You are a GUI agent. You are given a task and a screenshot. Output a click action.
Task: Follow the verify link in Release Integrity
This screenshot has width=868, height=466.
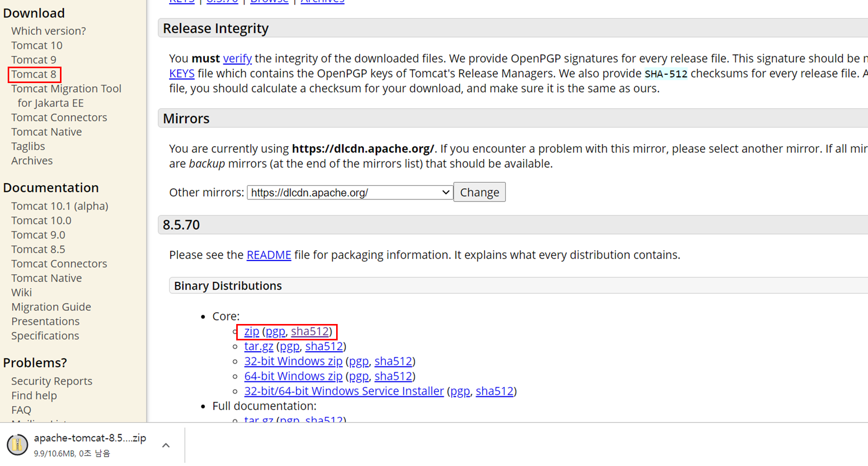point(237,58)
